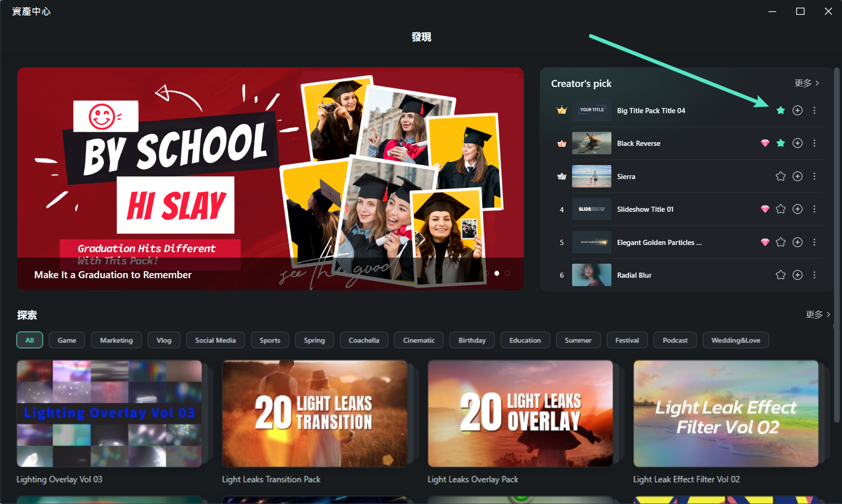Open Black Reverse thumbnail
842x504 pixels.
click(592, 143)
